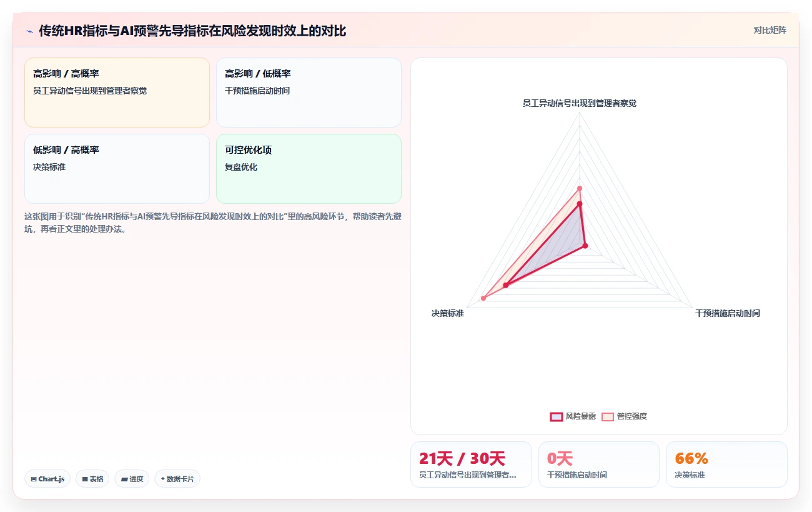Viewport: 812px width, 512px height.
Task: Toggle the 管控强度 legend series
Action: [624, 416]
